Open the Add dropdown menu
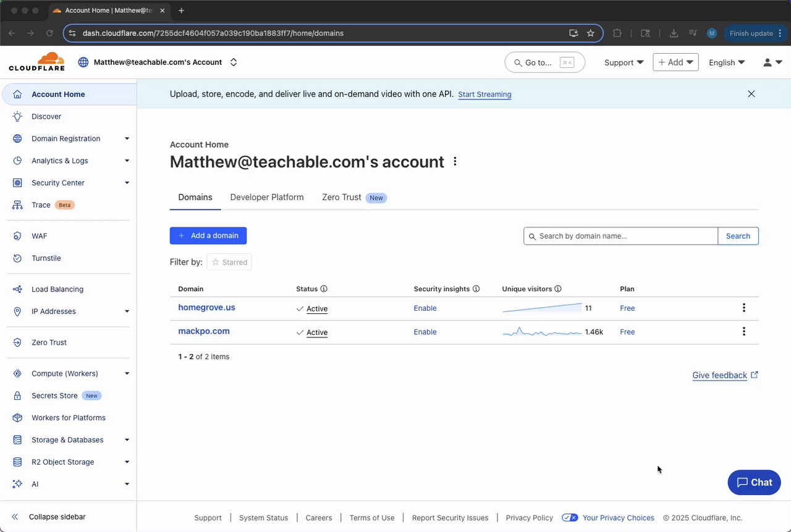Screen dimensions: 791x532 point(675,62)
